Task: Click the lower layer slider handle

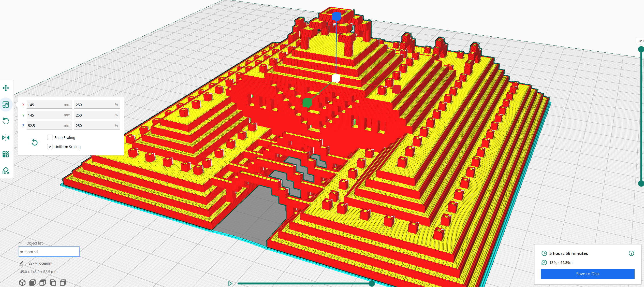Action: pos(641,183)
